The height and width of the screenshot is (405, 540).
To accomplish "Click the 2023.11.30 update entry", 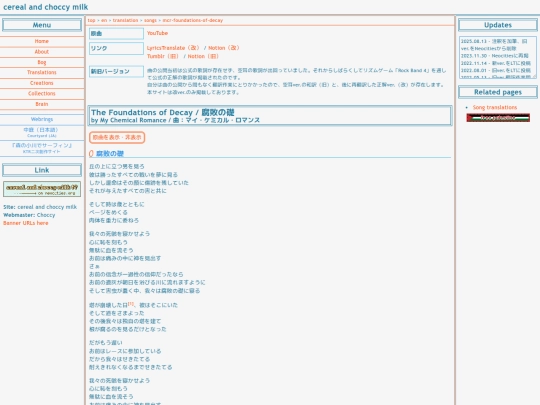I will pos(495,55).
